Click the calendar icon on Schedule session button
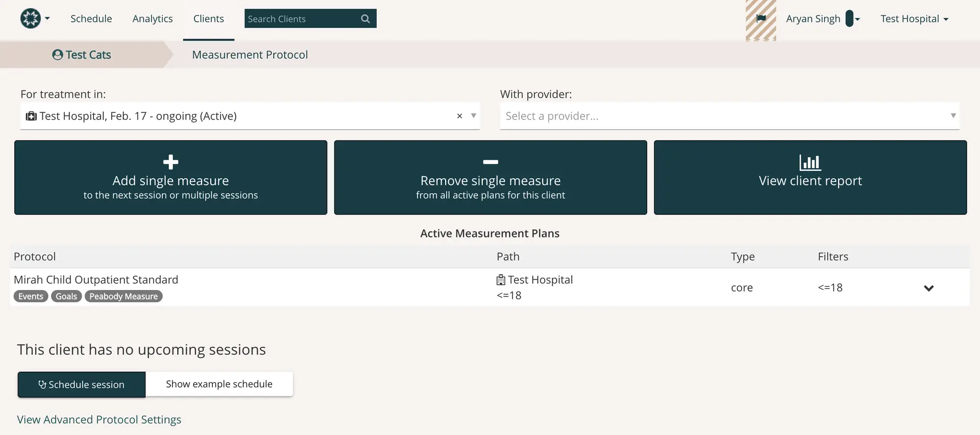The width and height of the screenshot is (980, 435). [42, 384]
